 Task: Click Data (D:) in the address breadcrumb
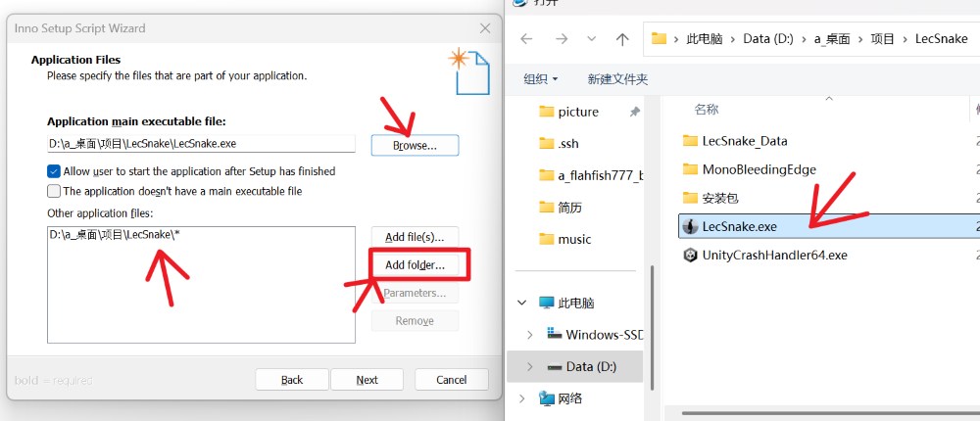(x=768, y=39)
